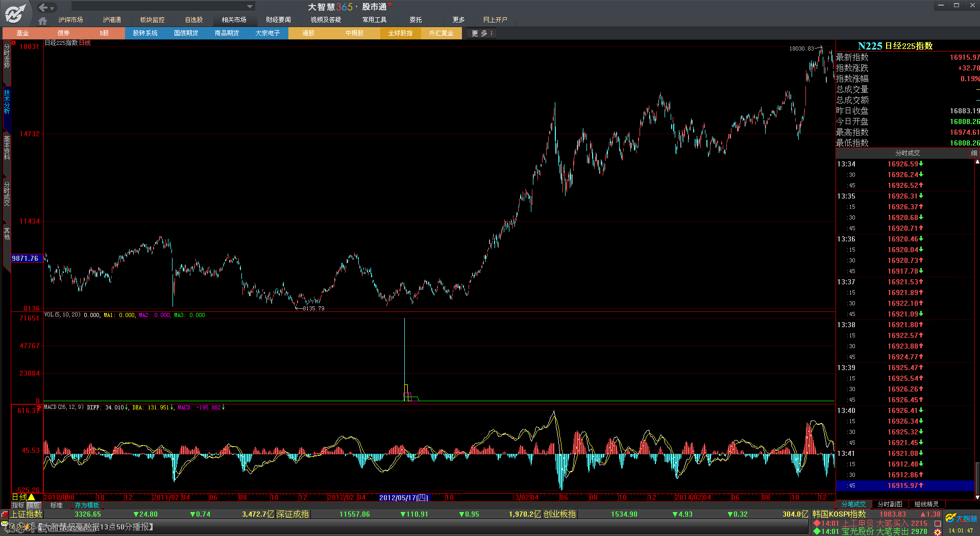This screenshot has width=980, height=536.
Task: Open the 委托 trading menu
Action: (x=415, y=20)
